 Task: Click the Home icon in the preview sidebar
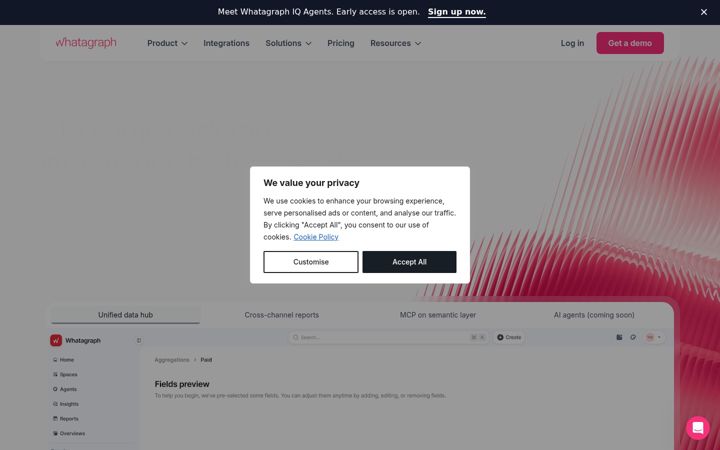point(55,360)
